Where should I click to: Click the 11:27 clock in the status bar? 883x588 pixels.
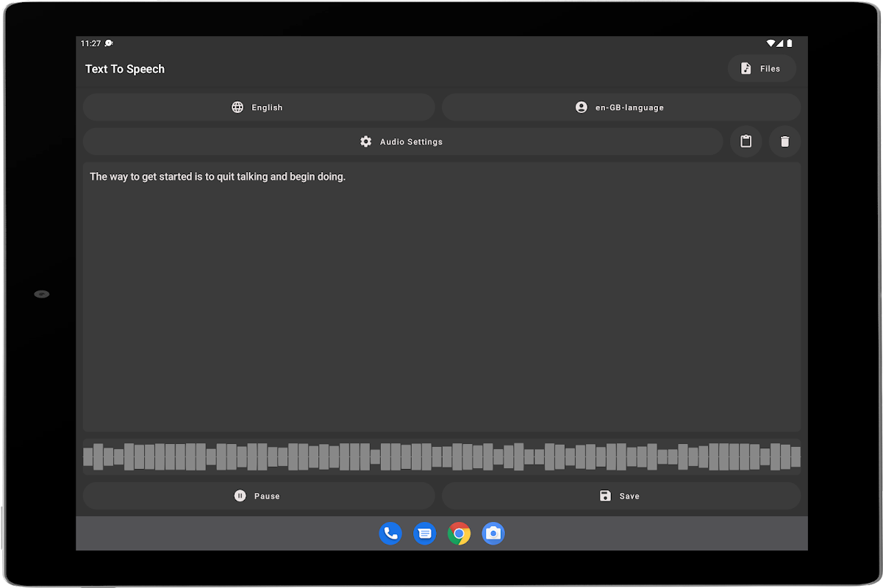click(90, 43)
